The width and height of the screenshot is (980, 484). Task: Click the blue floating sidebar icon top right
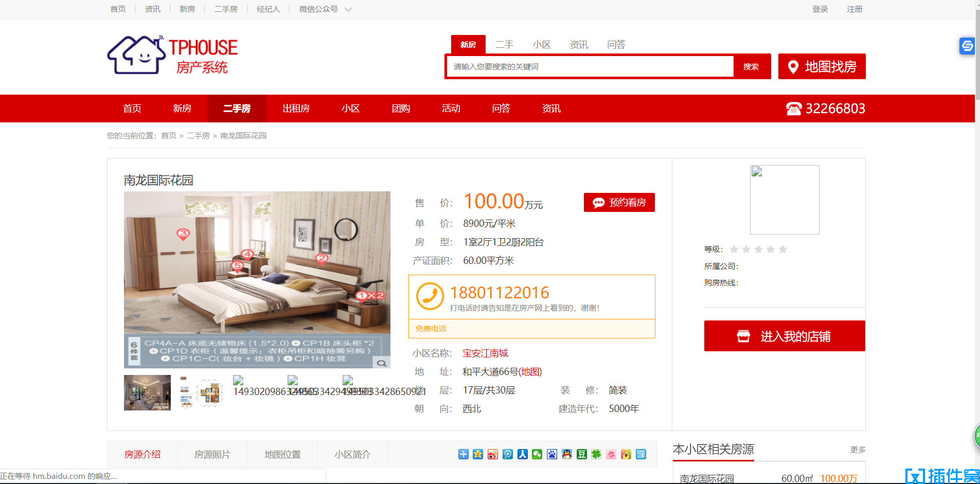pos(967,46)
